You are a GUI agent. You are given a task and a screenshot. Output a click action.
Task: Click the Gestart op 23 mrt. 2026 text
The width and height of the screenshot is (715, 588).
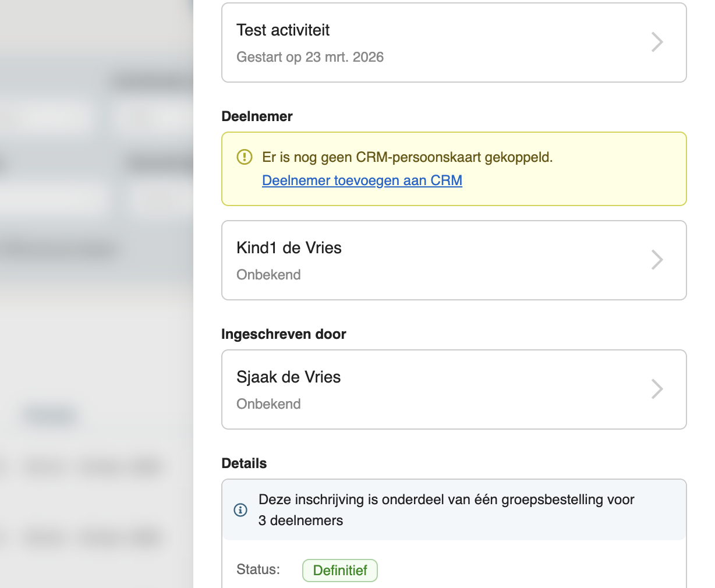(310, 57)
